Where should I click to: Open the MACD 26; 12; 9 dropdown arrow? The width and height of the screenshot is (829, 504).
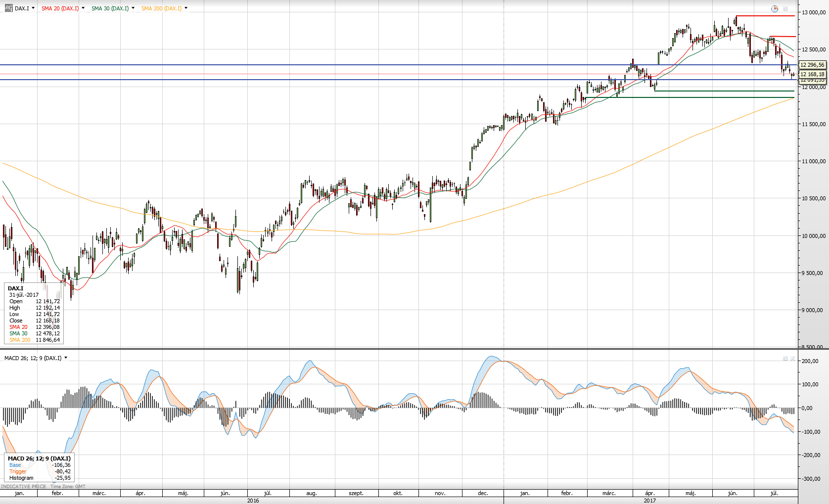[x=66, y=358]
